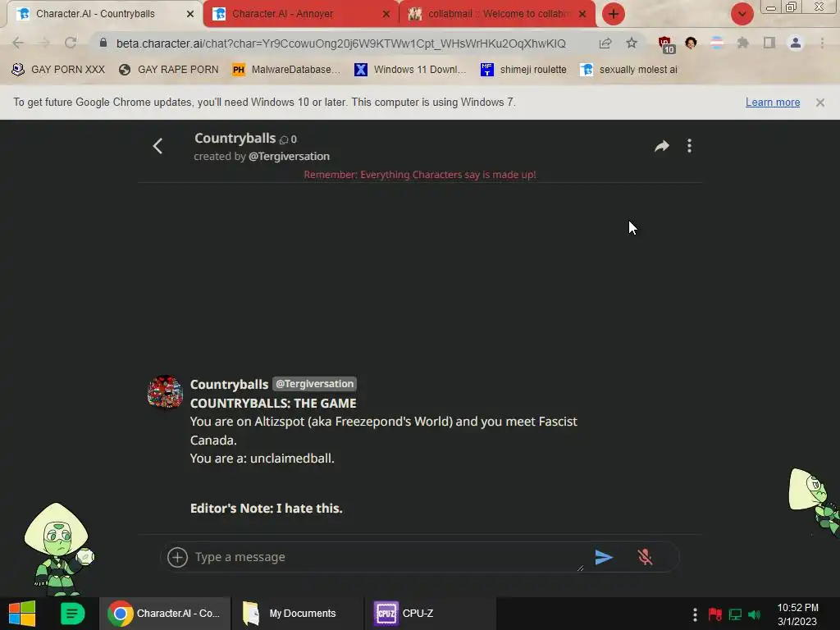
Task: Open the Countryballs avatar image
Action: click(x=165, y=392)
